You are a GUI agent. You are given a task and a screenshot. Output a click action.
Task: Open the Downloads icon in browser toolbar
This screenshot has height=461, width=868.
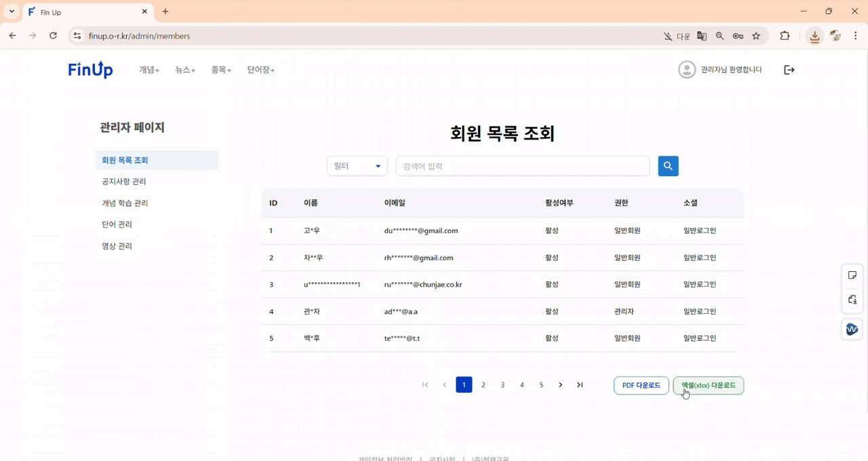tap(814, 35)
